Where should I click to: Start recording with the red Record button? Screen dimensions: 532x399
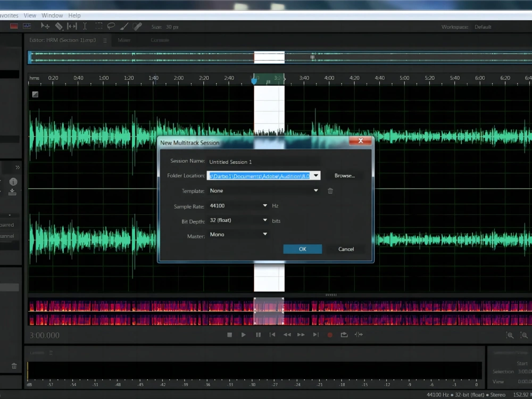pyautogui.click(x=330, y=335)
